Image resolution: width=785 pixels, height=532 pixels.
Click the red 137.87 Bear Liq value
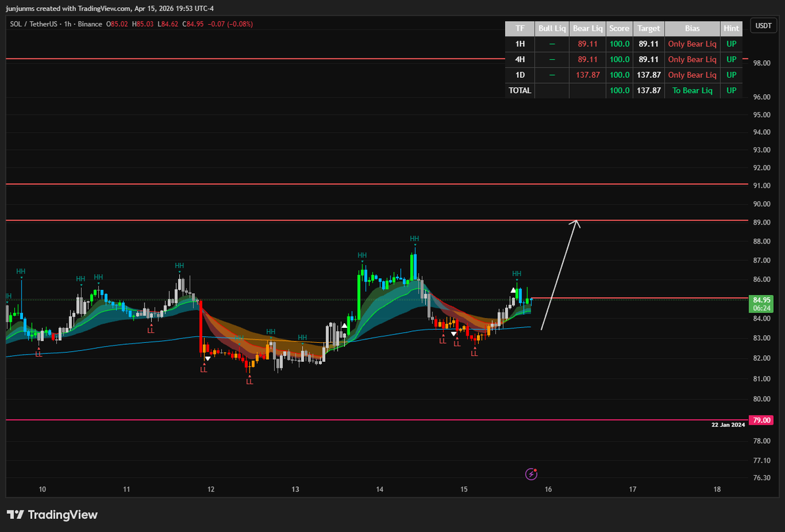(x=587, y=75)
